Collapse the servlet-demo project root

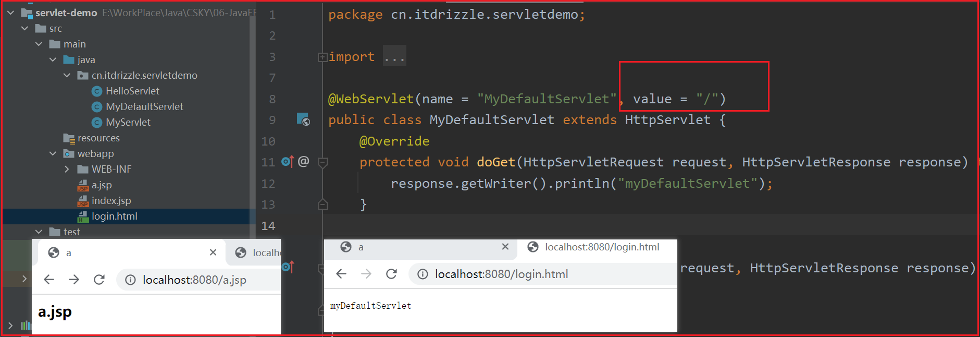coord(10,13)
